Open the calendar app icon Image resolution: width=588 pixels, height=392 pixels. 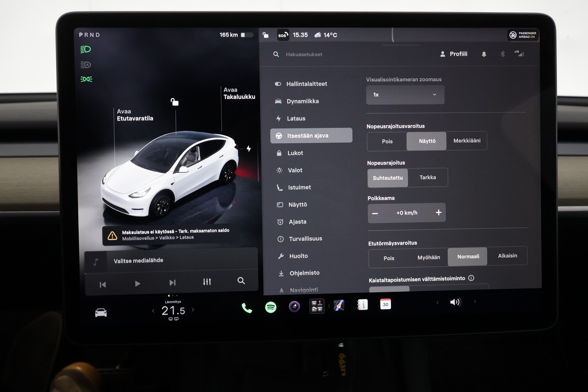pos(385,304)
